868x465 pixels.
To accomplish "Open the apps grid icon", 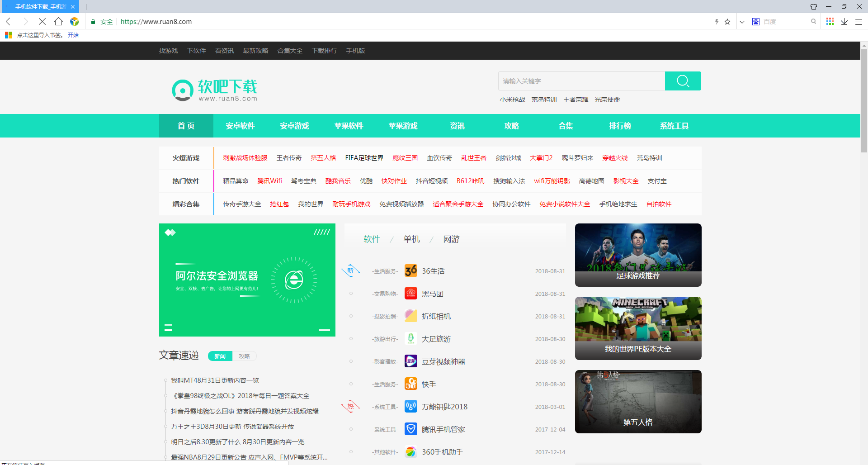I will (x=830, y=21).
